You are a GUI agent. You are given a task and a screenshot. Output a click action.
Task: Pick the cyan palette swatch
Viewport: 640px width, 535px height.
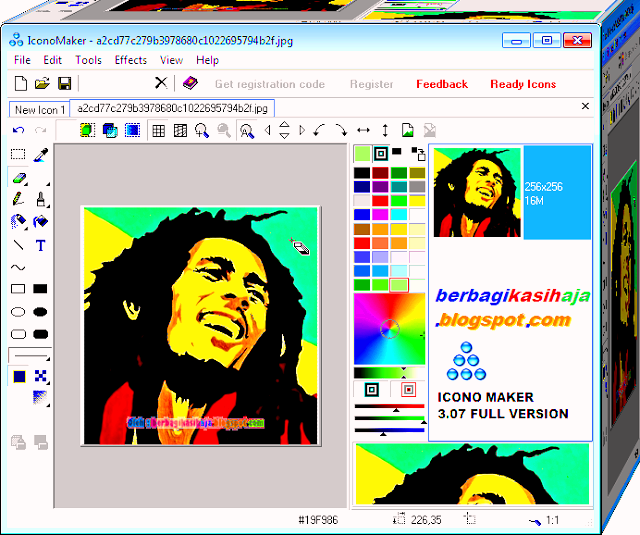pyautogui.click(x=398, y=214)
